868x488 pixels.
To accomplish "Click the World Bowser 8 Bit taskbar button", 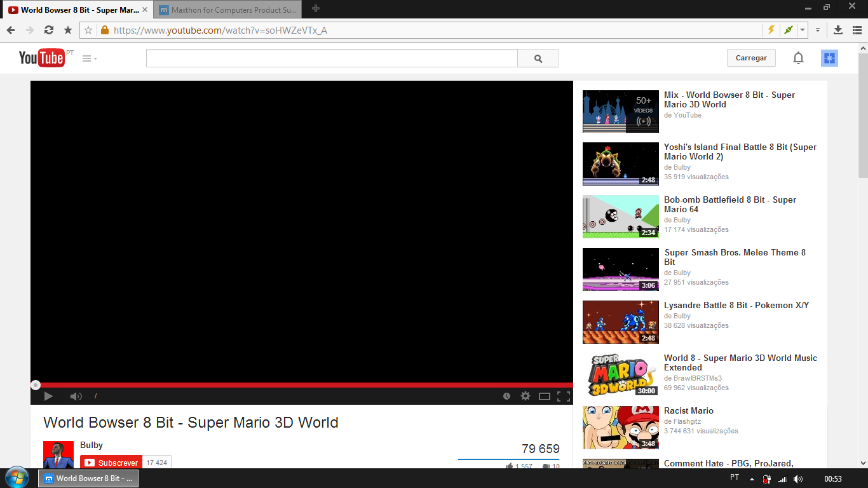I will tap(88, 478).
